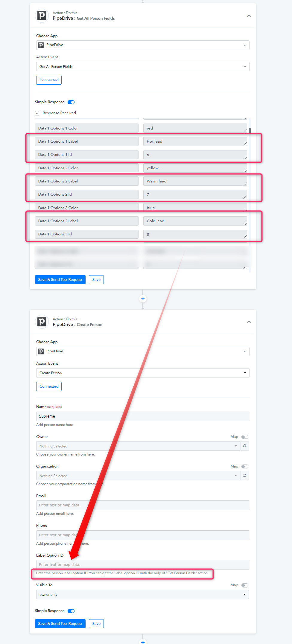
Task: Click the Name field containing Supreme
Action: pyautogui.click(x=143, y=416)
